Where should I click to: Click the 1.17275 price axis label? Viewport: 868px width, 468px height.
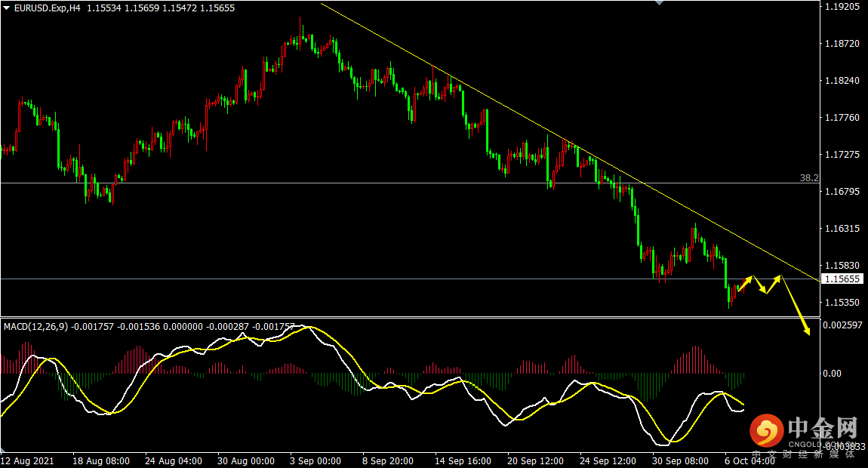842,155
